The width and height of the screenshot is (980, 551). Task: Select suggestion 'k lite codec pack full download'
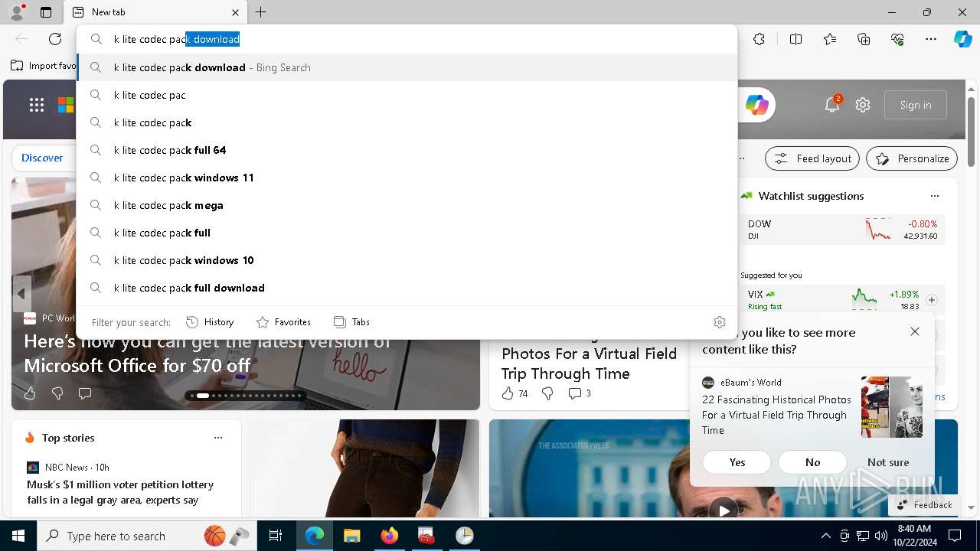coord(407,288)
